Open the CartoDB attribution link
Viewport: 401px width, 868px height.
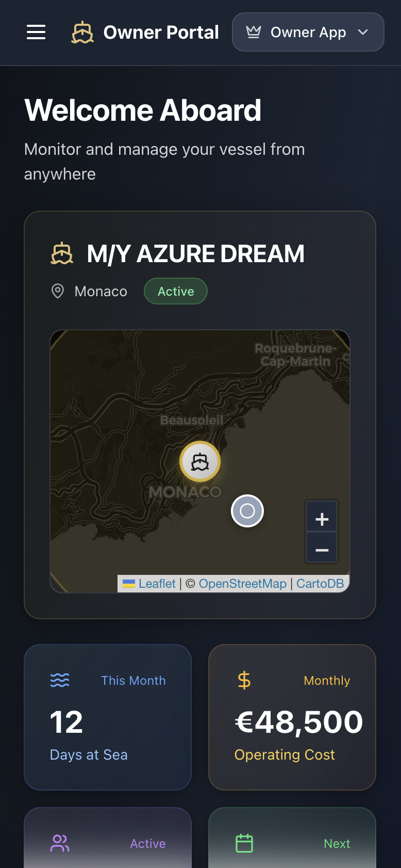tap(320, 584)
